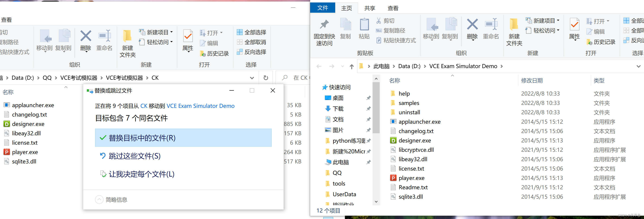This screenshot has width=644, height=219.
Task: Switch to Share (共享) tab in right window
Action: pyautogui.click(x=370, y=8)
